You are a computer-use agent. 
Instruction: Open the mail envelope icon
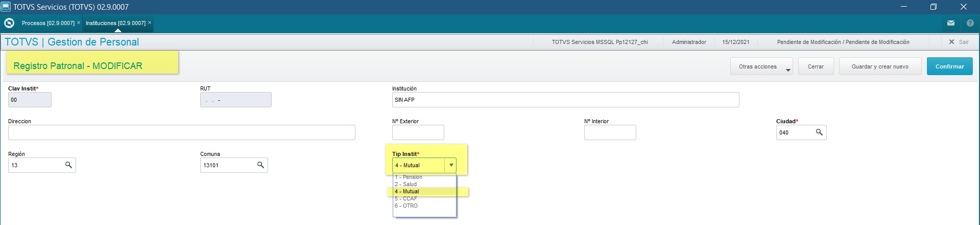pos(950,23)
